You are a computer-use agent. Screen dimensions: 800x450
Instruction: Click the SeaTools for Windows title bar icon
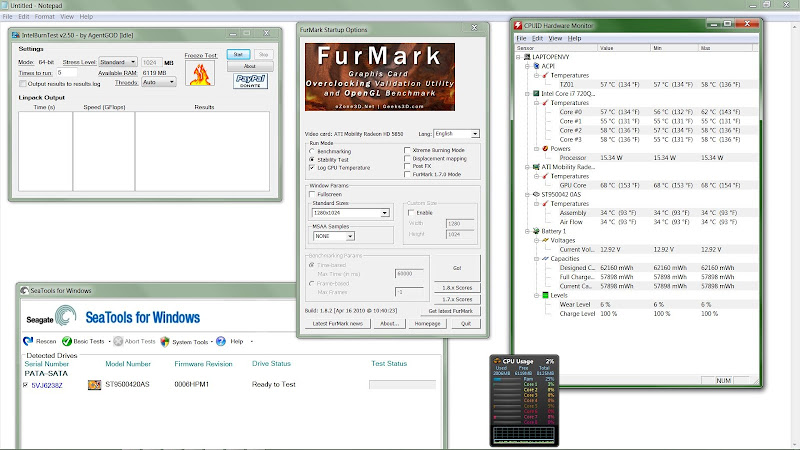tap(24, 290)
